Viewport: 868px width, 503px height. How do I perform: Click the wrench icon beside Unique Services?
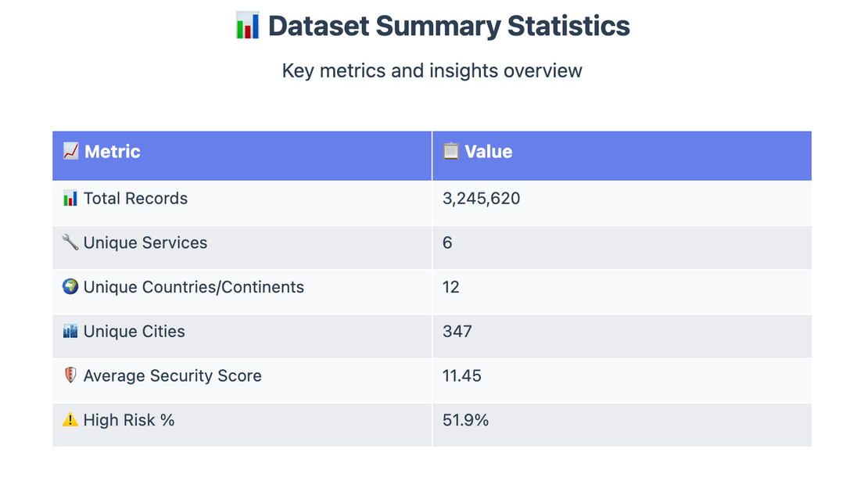pos(70,243)
